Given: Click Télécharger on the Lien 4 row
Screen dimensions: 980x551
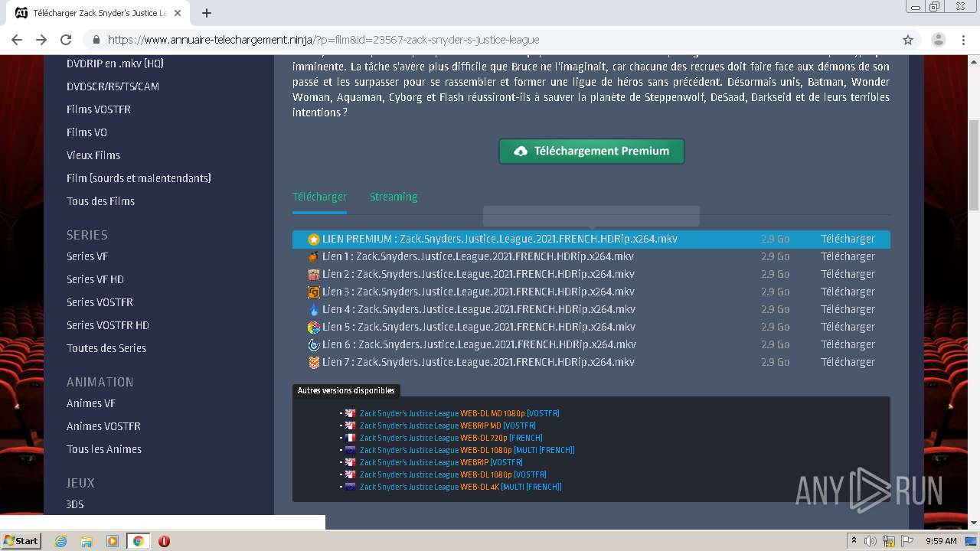Looking at the screenshot, I should tap(848, 309).
